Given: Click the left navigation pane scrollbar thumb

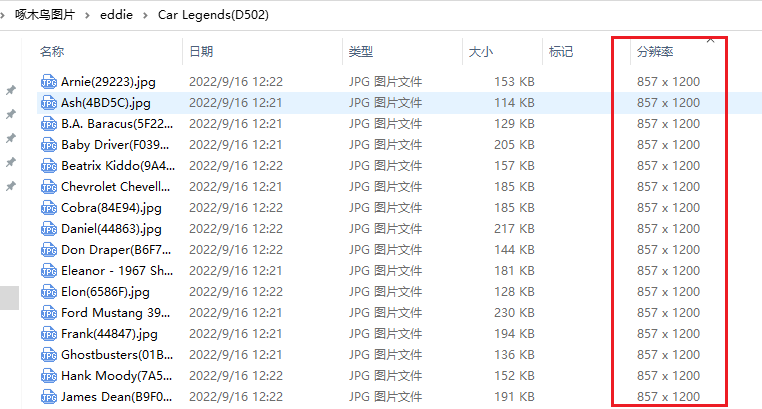Looking at the screenshot, I should click(9, 298).
